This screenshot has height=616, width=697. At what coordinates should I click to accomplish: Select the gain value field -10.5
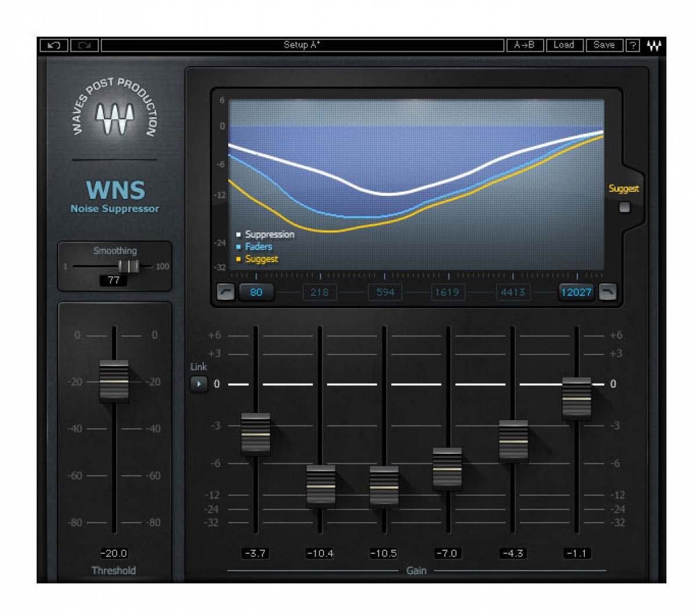383,553
